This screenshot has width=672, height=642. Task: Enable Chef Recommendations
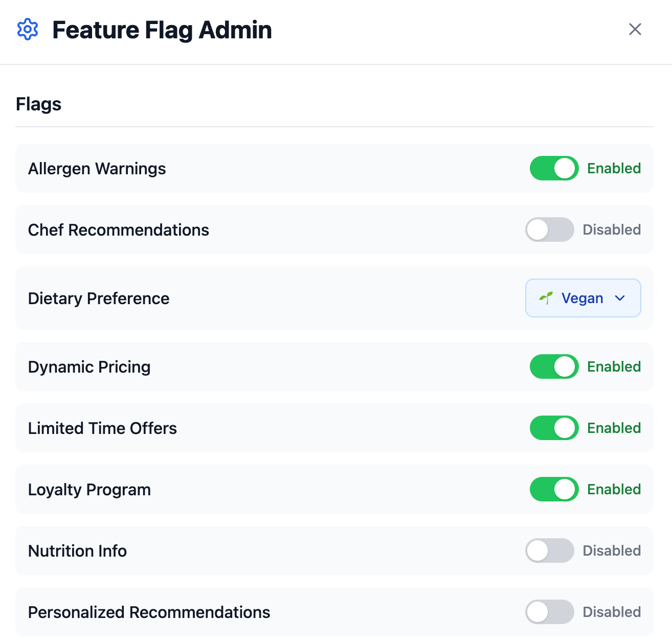pos(549,230)
